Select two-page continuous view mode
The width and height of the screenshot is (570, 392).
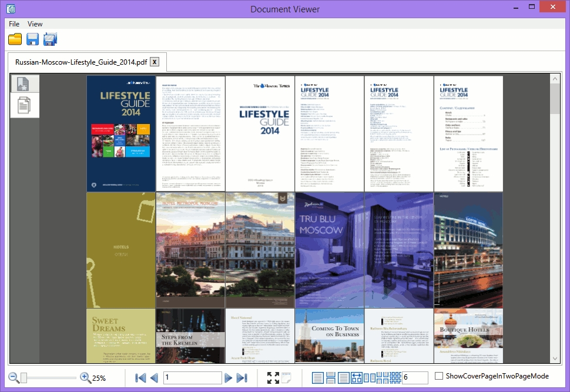pos(383,378)
